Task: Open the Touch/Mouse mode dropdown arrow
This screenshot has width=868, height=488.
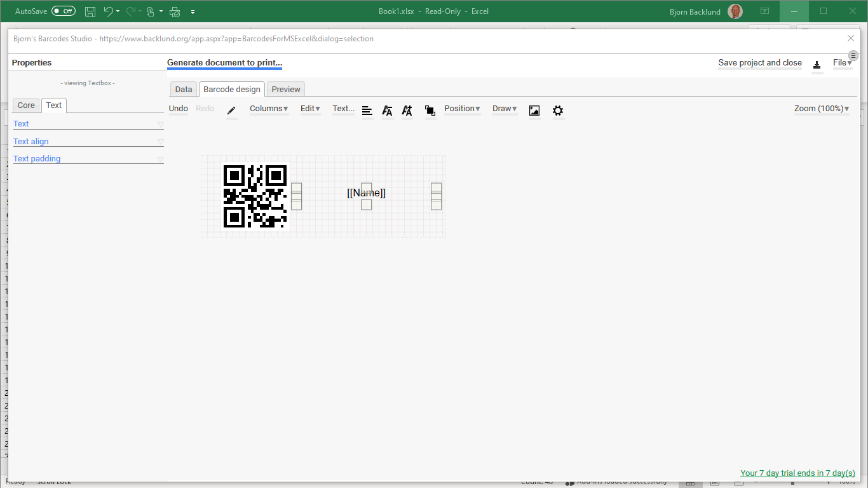Action: pos(161,11)
